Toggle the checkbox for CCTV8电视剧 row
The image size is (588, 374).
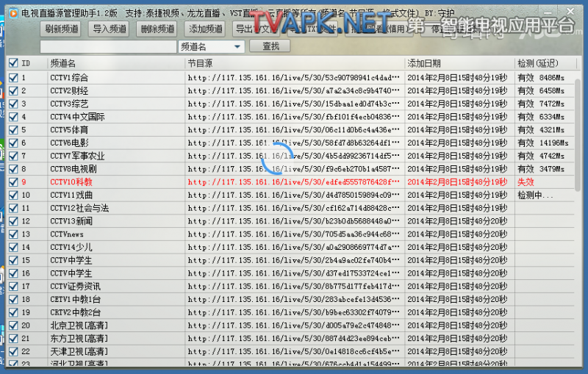tap(13, 169)
